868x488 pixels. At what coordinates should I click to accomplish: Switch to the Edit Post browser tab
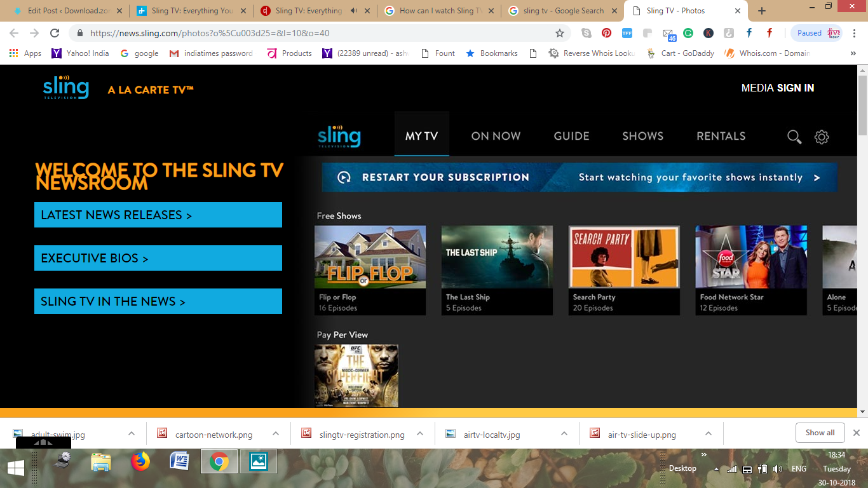(67, 11)
